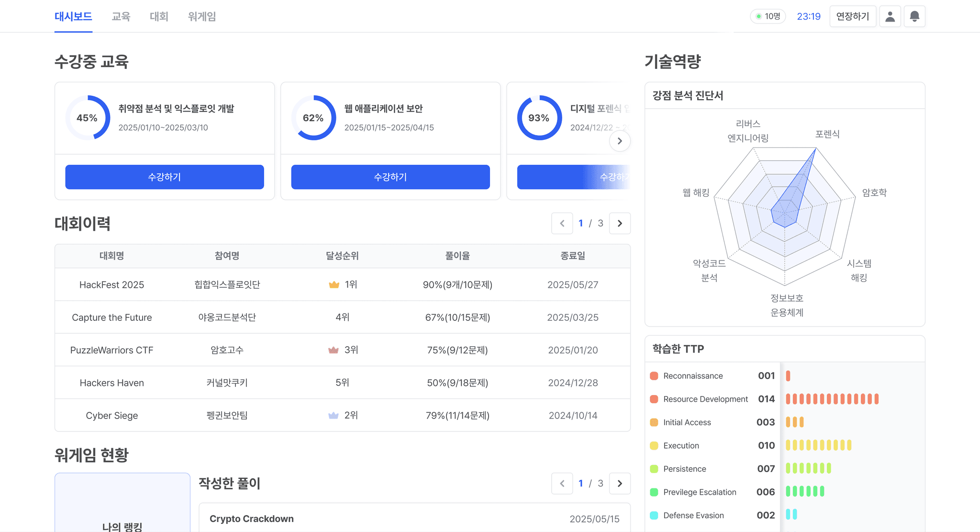980x532 pixels.
Task: Click the 악성코드 분석 radar label
Action: (x=709, y=271)
